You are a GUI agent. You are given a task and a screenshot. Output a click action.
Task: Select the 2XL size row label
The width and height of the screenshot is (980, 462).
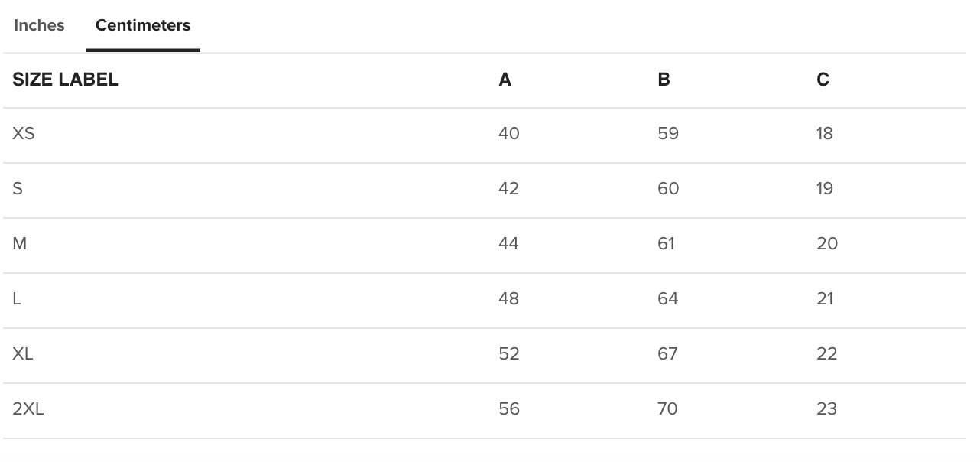(28, 409)
